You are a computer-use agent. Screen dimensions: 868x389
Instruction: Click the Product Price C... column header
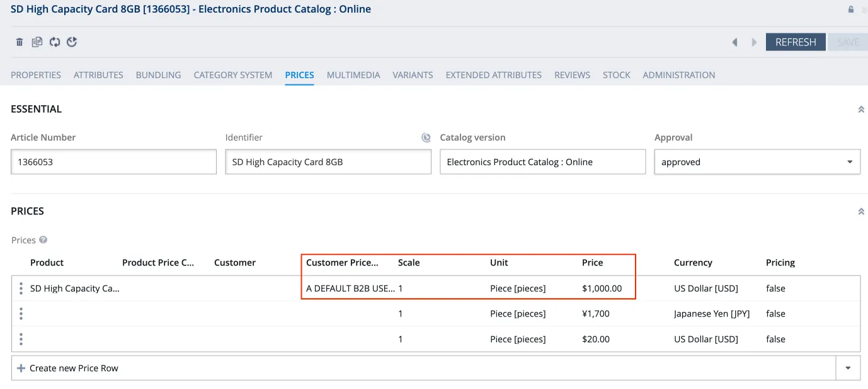coord(158,262)
